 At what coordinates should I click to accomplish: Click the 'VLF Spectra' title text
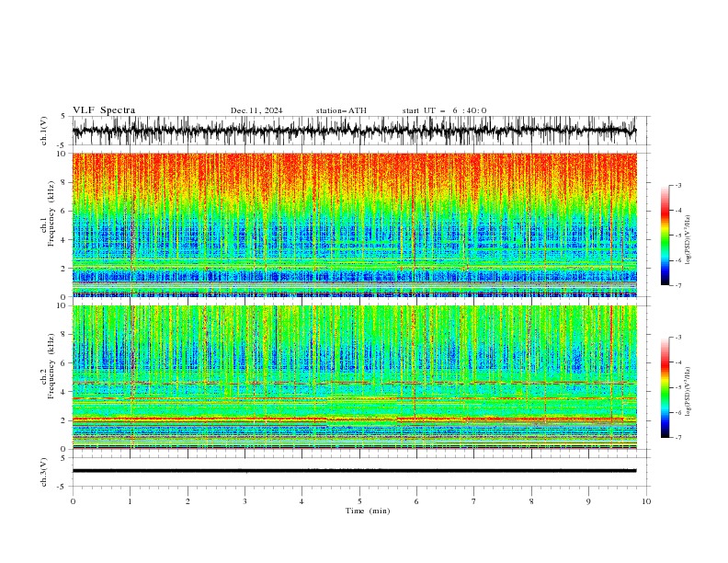tap(104, 110)
